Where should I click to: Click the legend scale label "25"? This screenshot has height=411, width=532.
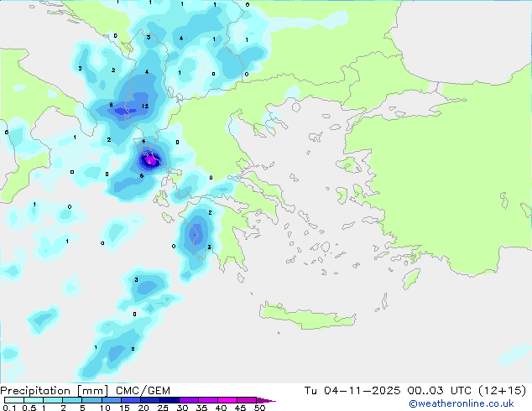[163, 408]
